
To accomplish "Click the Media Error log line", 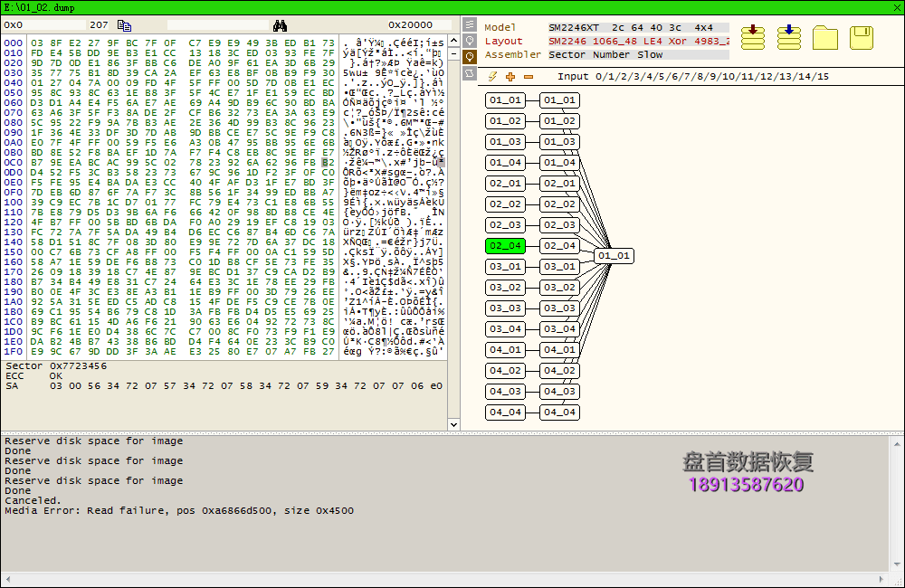I will (x=179, y=511).
